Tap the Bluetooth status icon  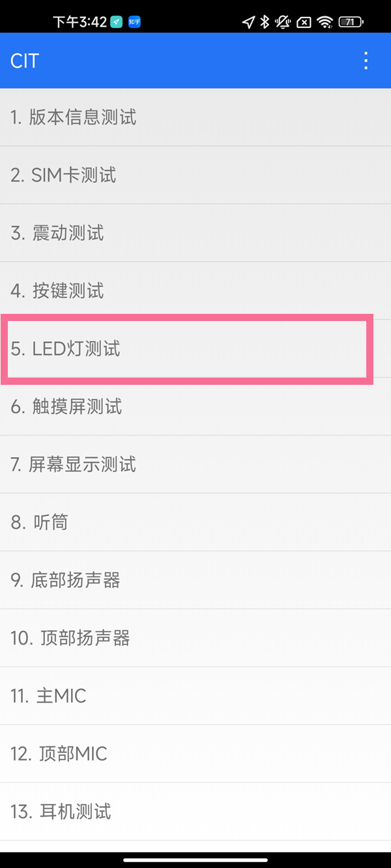(x=265, y=22)
